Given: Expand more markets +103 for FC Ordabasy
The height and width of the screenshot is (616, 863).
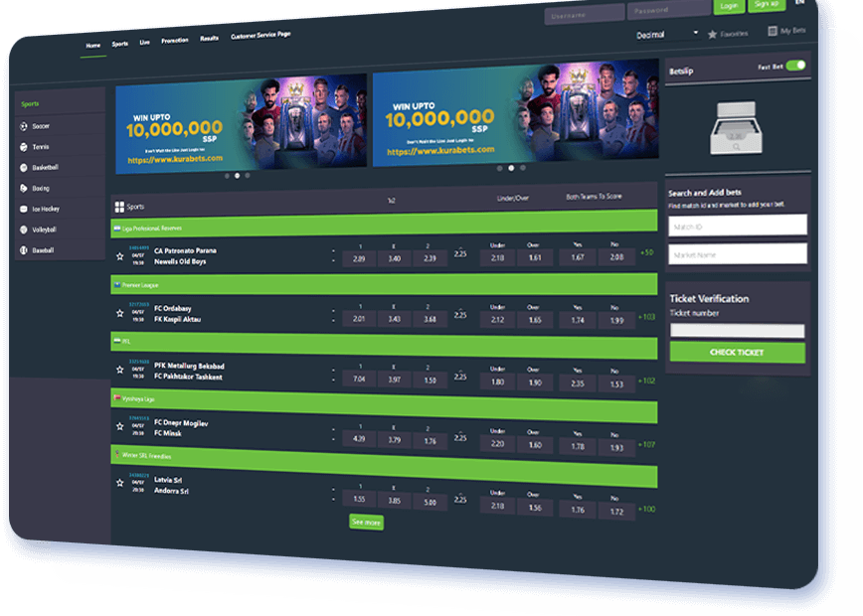Looking at the screenshot, I should [x=646, y=317].
